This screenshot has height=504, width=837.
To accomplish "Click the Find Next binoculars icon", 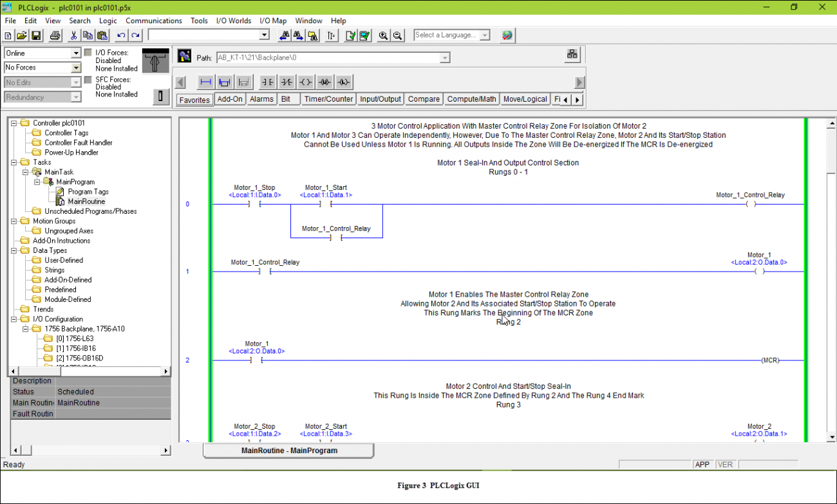I will 299,35.
